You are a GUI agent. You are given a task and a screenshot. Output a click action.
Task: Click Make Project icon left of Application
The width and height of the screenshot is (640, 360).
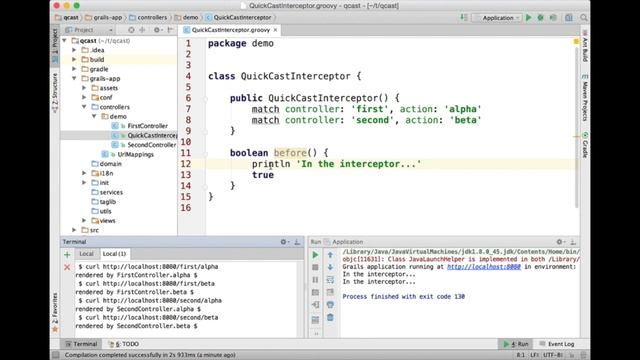tap(464, 18)
